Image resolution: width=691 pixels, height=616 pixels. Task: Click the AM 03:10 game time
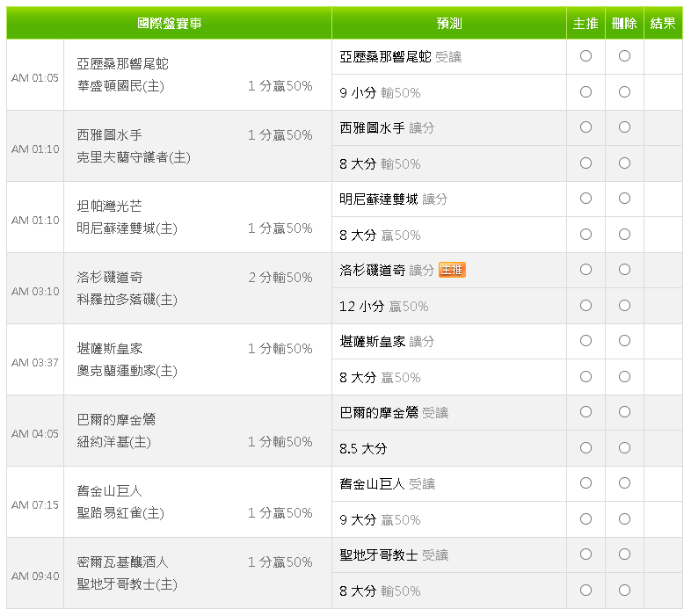(35, 292)
